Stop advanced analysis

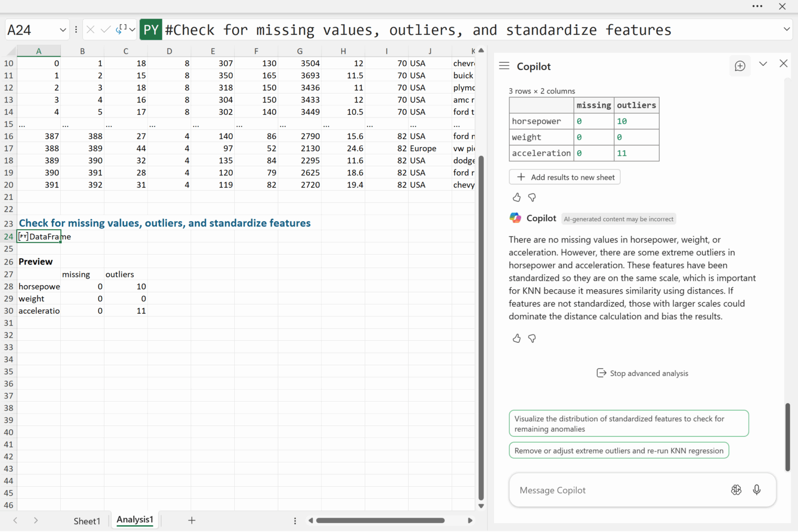tap(643, 373)
